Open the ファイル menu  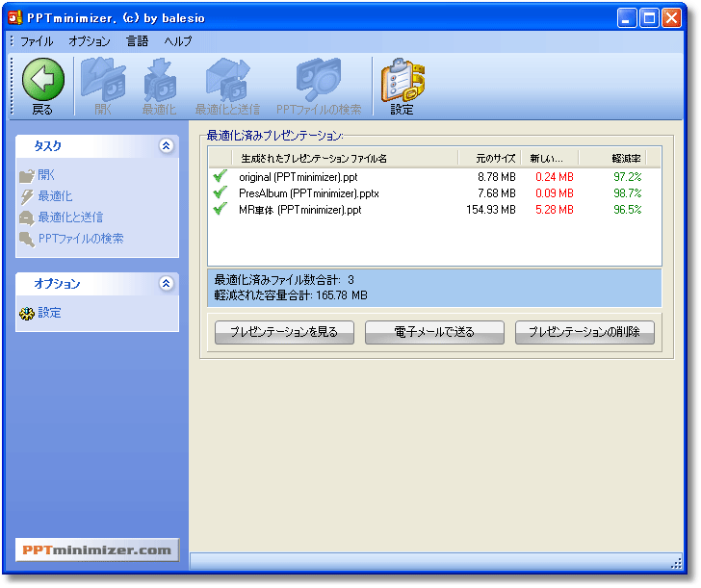tap(37, 41)
